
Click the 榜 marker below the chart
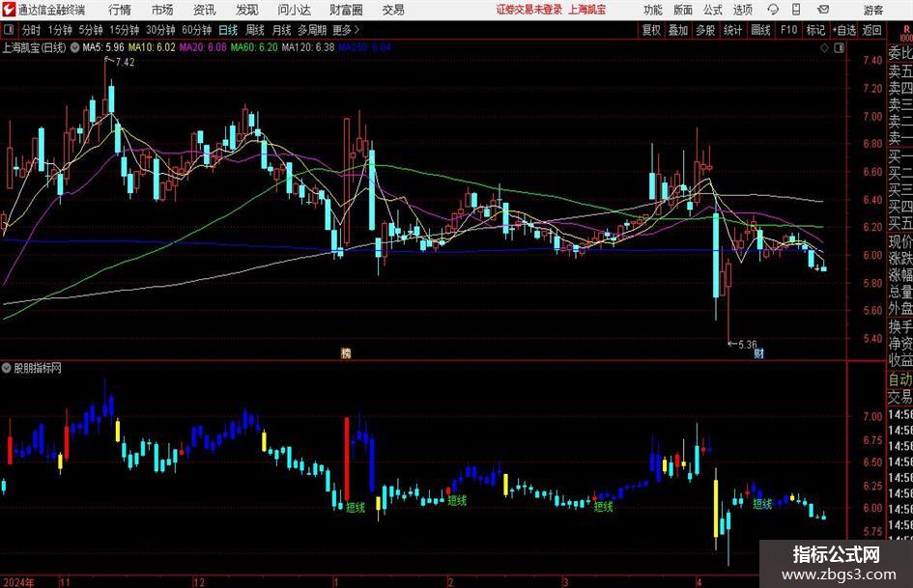[x=346, y=353]
